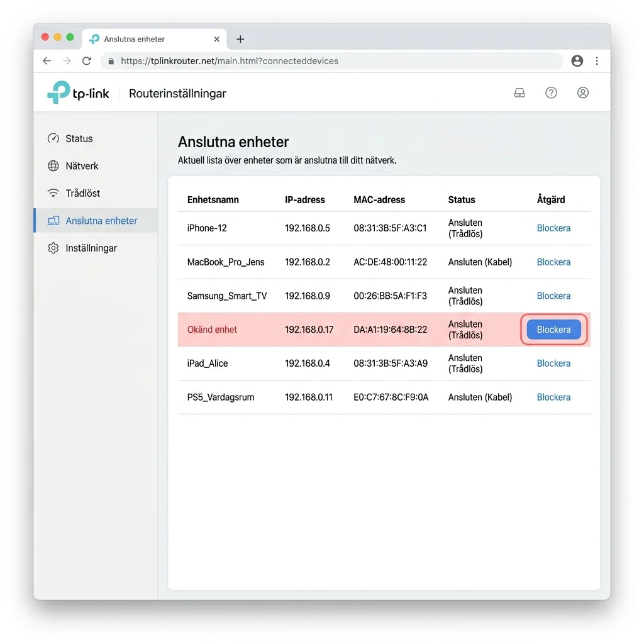The height and width of the screenshot is (644, 644).
Task: Click IP address 192.168.0.5
Action: click(307, 228)
